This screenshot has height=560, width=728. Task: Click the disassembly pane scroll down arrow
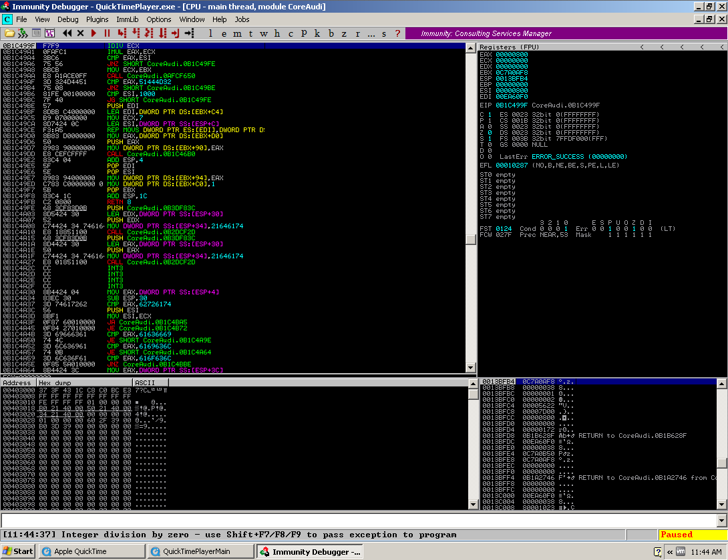coord(471,368)
